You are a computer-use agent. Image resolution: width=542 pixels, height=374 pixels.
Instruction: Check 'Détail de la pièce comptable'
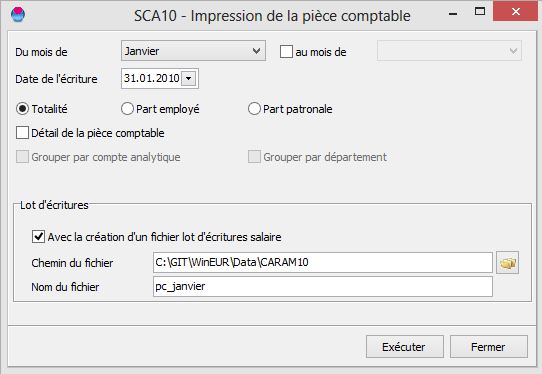point(22,133)
